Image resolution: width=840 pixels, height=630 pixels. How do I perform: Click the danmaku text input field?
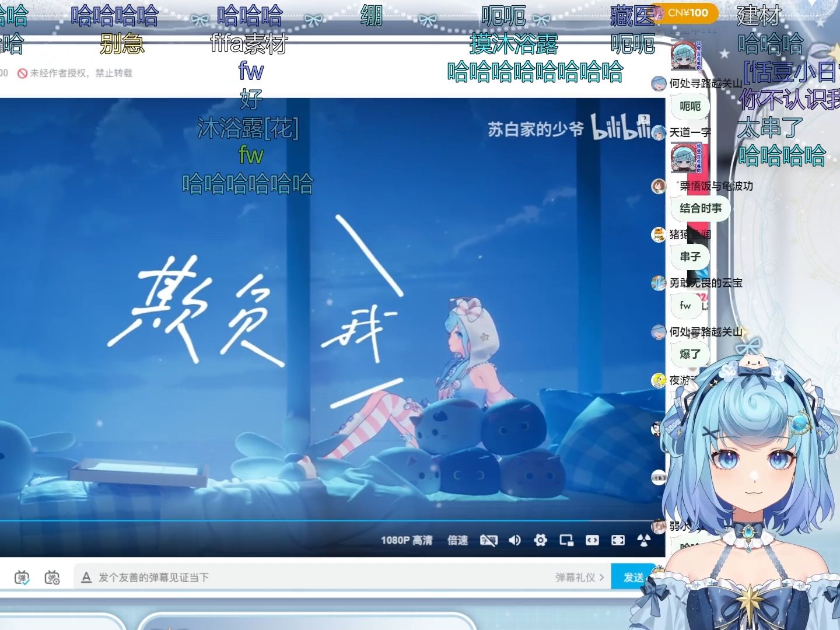coord(321,577)
